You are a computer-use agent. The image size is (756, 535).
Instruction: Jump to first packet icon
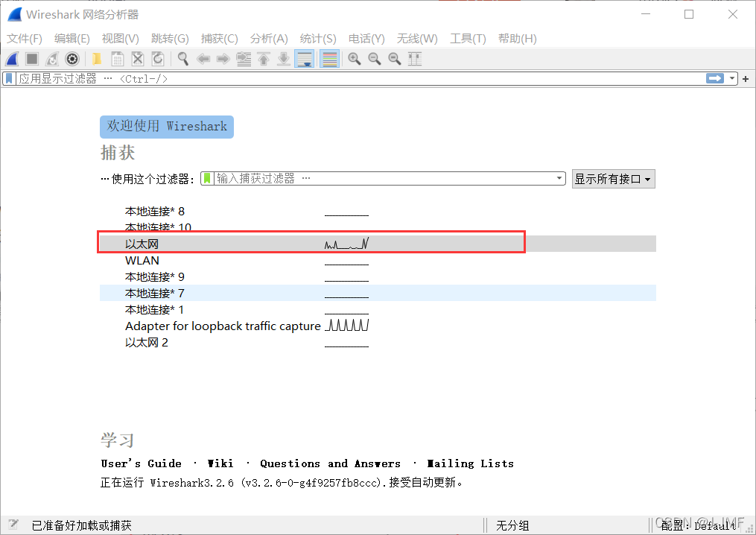[264, 59]
